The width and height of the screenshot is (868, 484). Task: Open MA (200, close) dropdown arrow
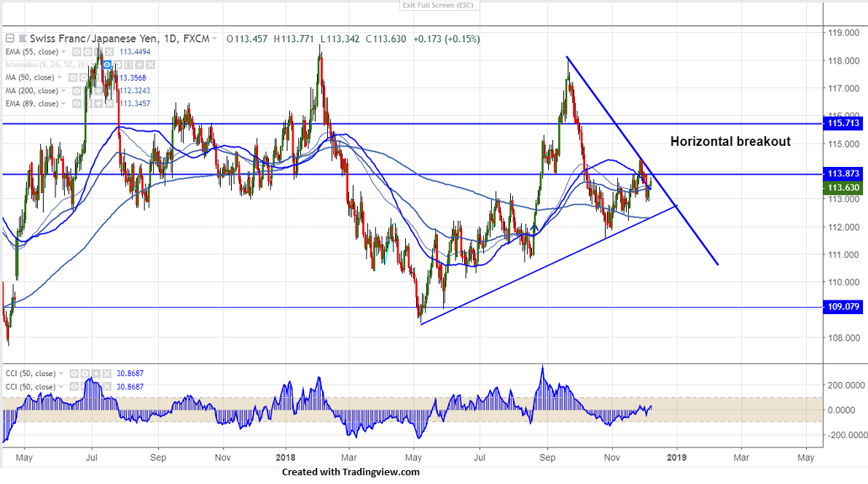click(x=63, y=91)
